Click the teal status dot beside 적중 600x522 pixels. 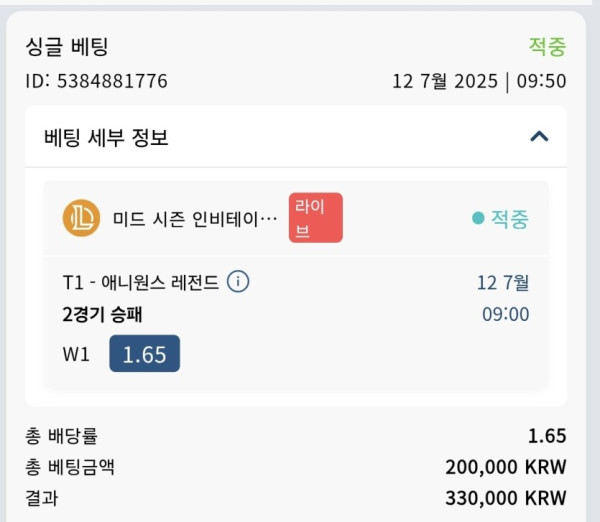478,218
